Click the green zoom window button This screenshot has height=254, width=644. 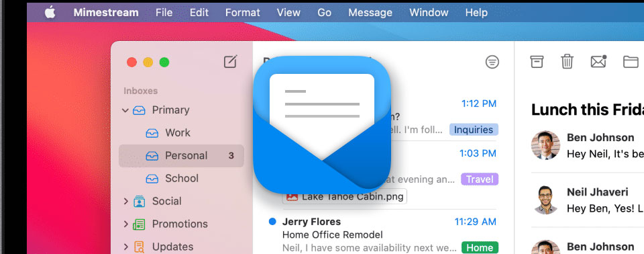(164, 62)
